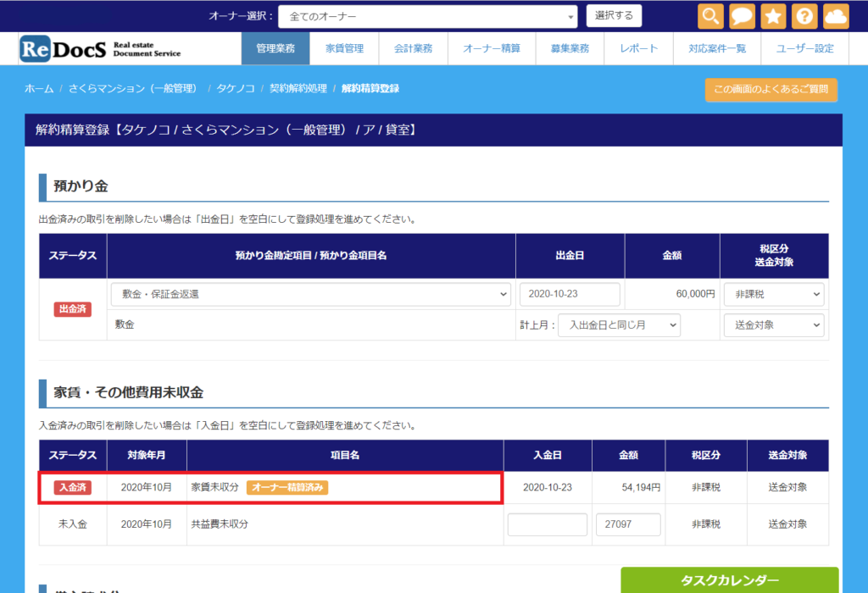
Task: Open the 管理業務 tab
Action: pos(275,48)
